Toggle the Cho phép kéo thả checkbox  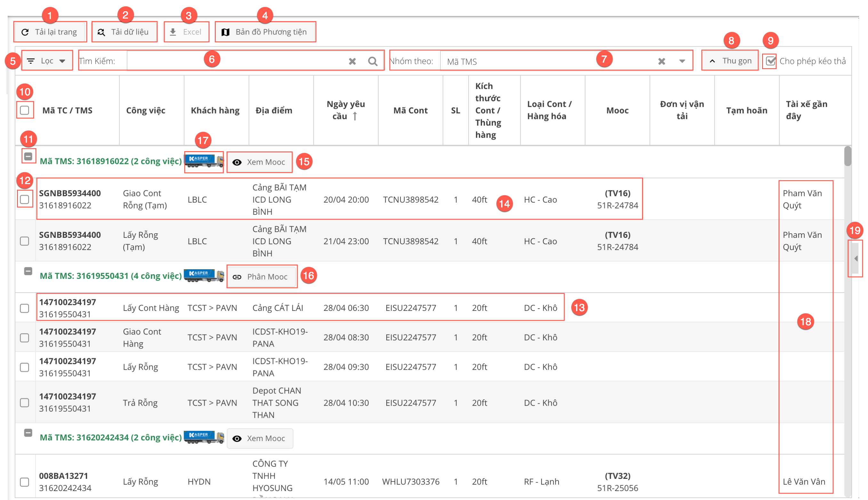(x=770, y=61)
